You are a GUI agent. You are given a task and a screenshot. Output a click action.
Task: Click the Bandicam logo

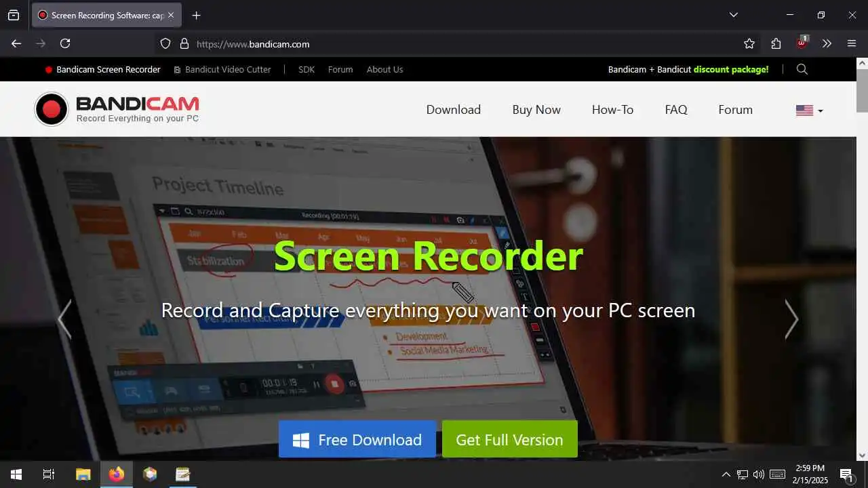[x=117, y=109]
